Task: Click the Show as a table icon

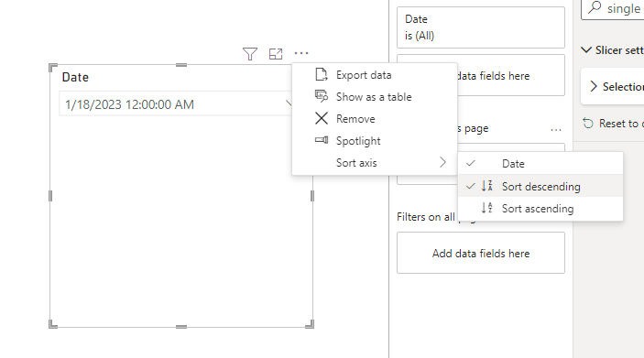Action: point(322,96)
